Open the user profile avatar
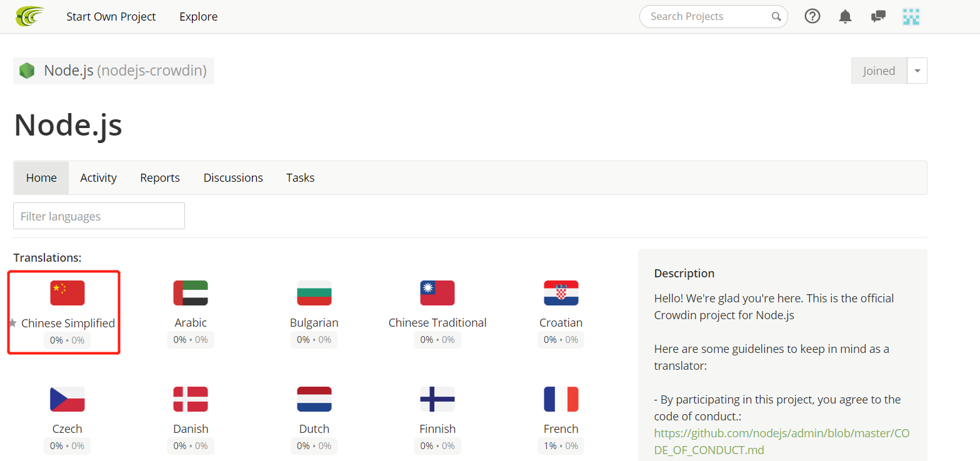The image size is (980, 461). point(911,16)
